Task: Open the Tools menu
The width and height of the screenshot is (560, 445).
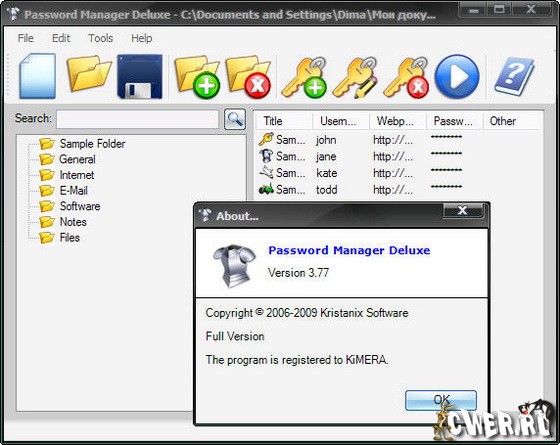Action: (100, 38)
